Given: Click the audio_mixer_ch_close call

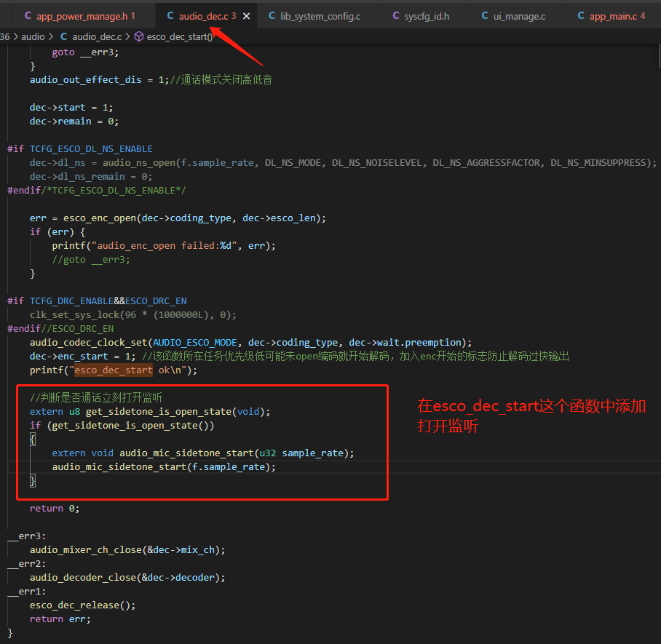Looking at the screenshot, I should coord(127,549).
